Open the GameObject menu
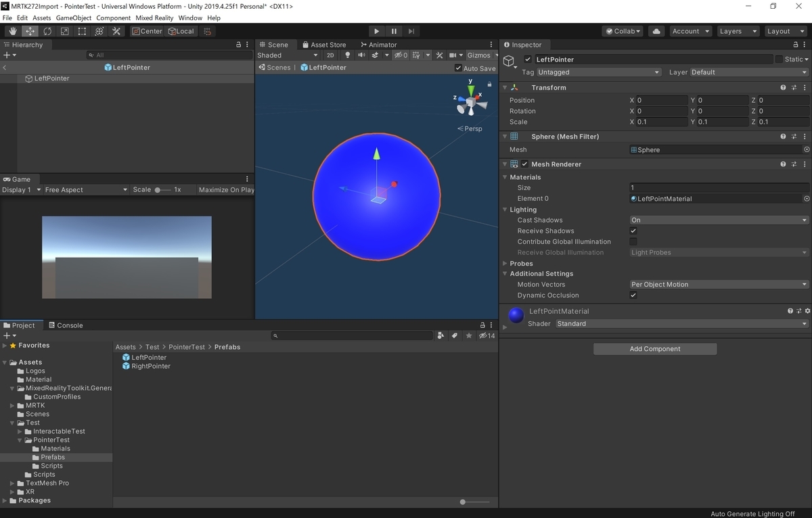 point(74,18)
